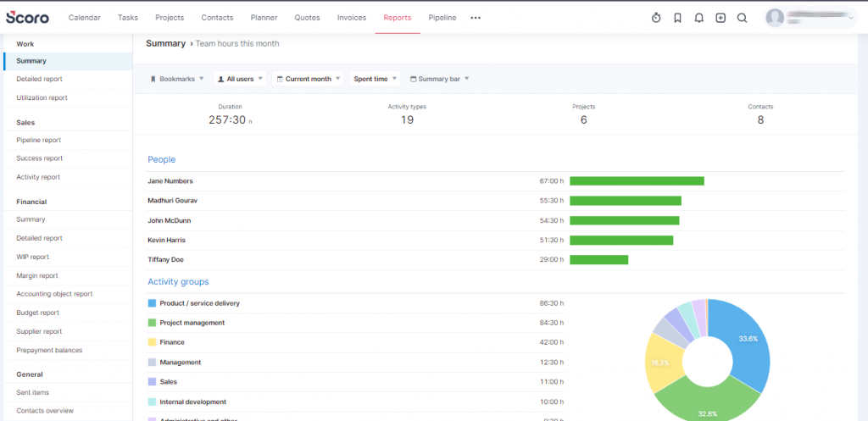The image size is (868, 421).
Task: Click Kevin Harris row name
Action: coord(167,240)
